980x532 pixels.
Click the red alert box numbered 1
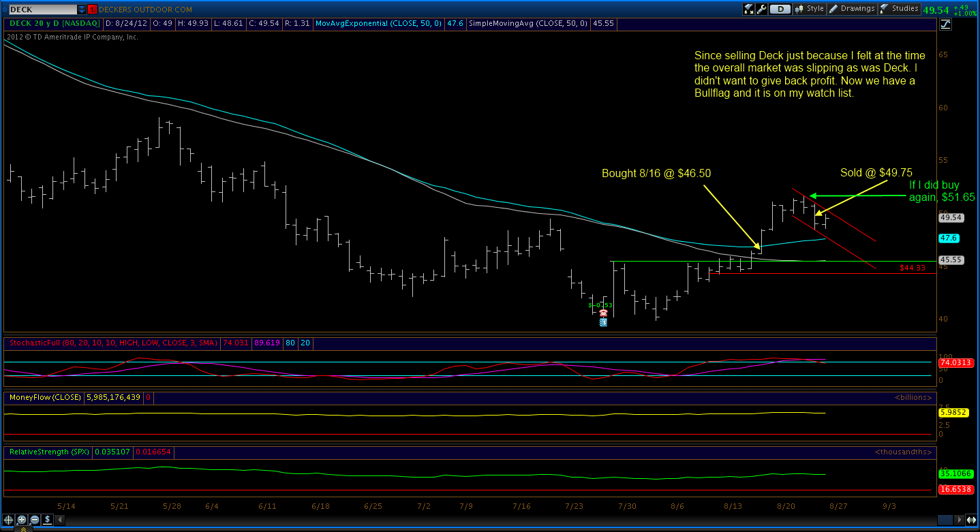92,10
